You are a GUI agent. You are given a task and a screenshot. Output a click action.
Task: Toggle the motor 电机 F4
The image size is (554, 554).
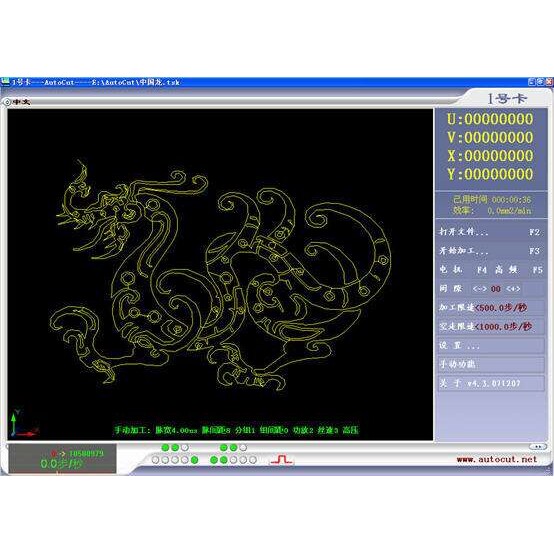(x=464, y=270)
